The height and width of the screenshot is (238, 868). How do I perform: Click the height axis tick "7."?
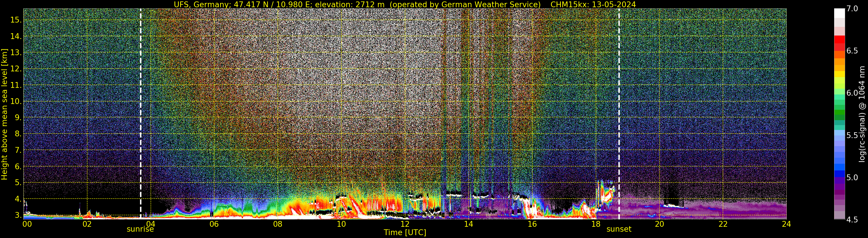click(x=18, y=150)
